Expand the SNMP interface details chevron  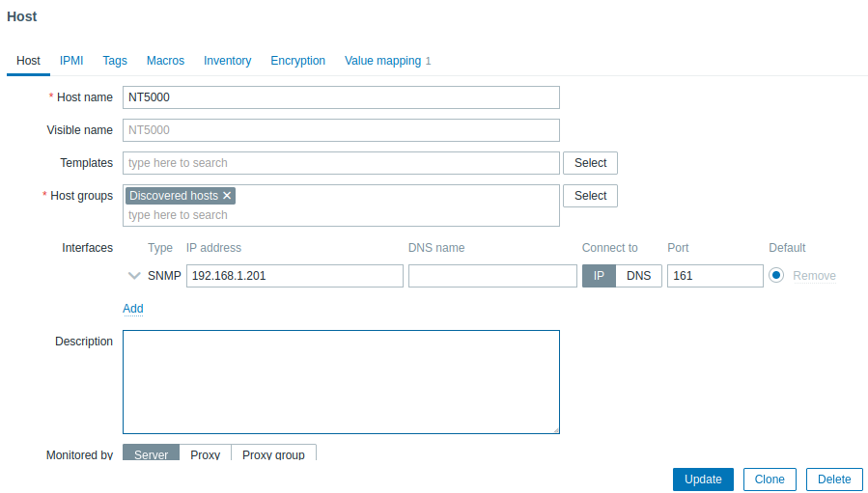click(134, 276)
